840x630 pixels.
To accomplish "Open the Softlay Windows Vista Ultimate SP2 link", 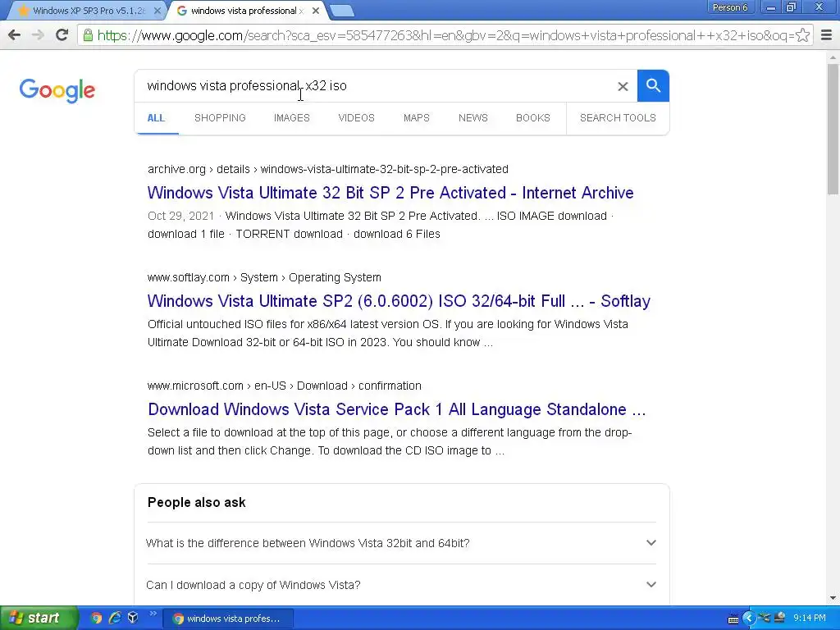I will [x=399, y=301].
